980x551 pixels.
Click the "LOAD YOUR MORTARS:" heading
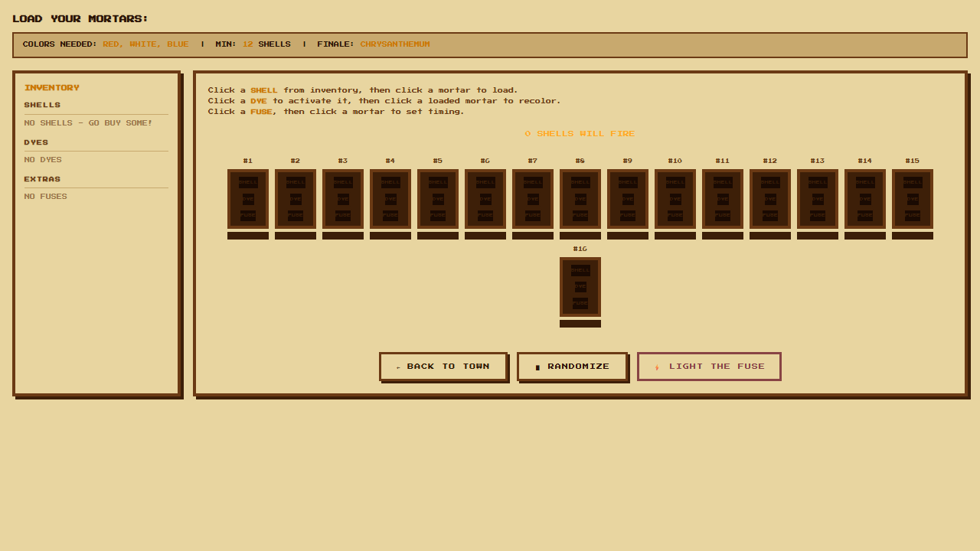point(80,19)
